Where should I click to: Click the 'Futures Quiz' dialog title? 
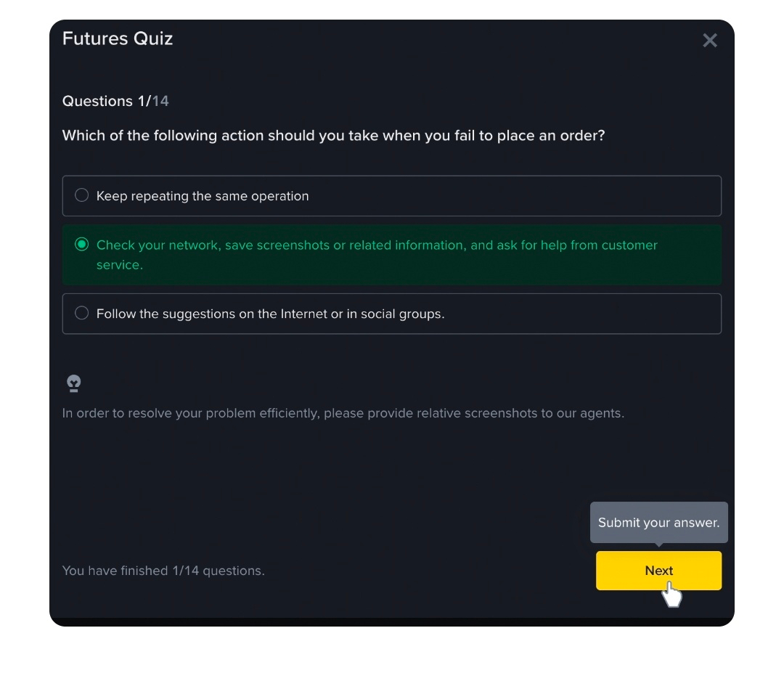click(x=118, y=38)
